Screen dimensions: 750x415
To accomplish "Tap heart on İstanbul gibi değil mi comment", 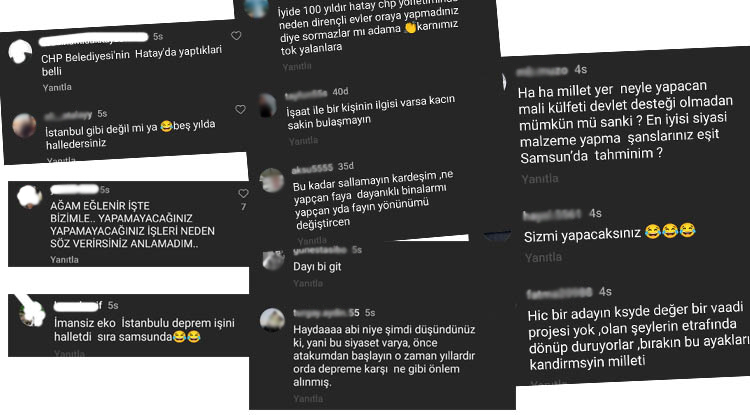I will [240, 109].
